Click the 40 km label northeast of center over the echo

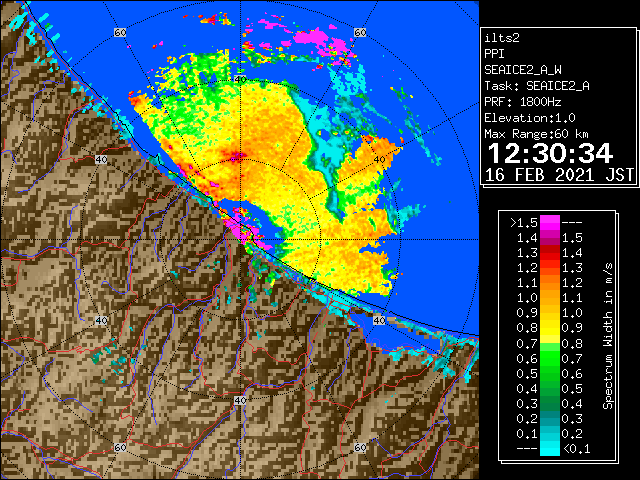[x=380, y=160]
